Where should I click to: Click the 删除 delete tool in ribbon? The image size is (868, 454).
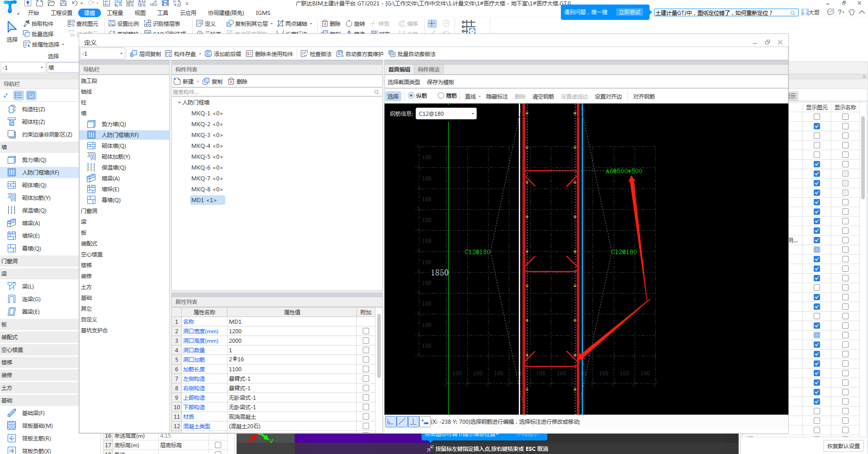[331, 24]
